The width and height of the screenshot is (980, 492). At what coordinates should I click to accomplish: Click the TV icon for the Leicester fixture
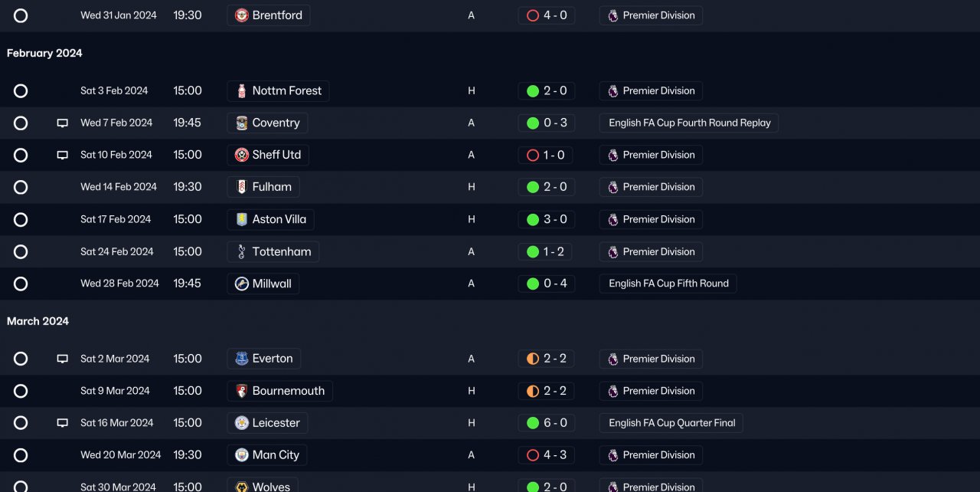tap(63, 423)
